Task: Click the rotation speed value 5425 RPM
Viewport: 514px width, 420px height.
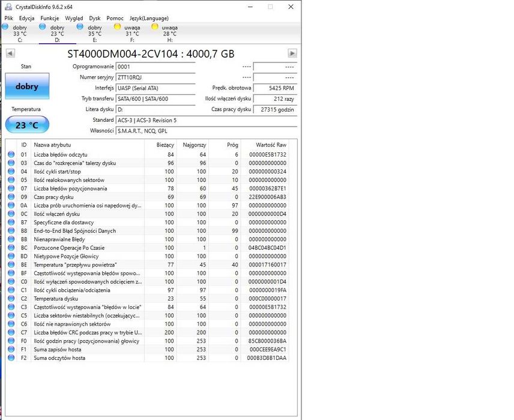Action: coord(276,88)
